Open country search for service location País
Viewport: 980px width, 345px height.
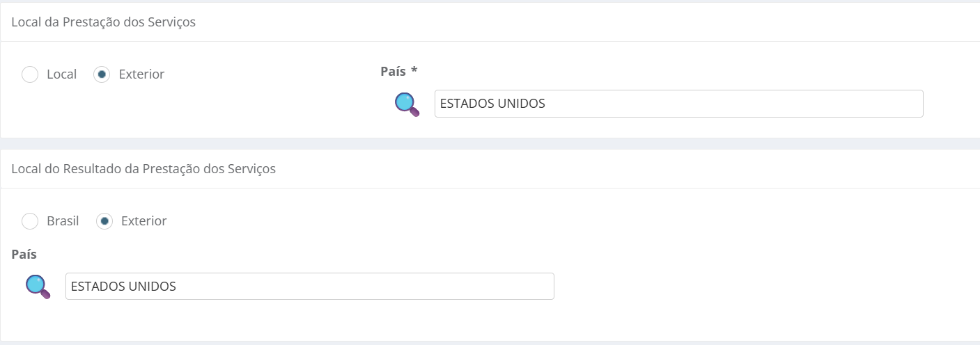point(407,104)
